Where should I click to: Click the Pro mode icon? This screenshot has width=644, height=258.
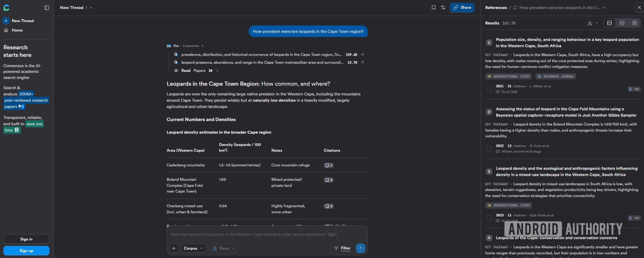(x=169, y=46)
